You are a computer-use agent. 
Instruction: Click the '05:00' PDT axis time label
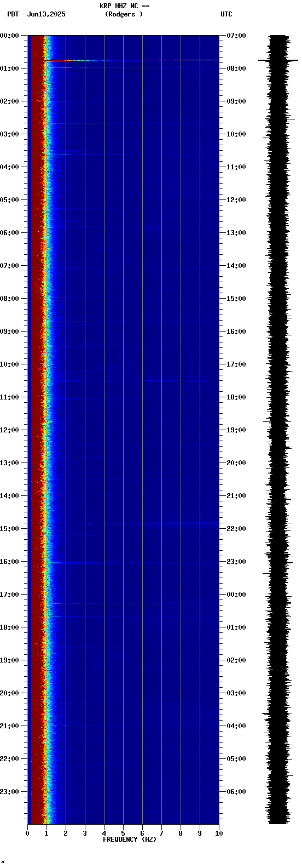(9, 200)
